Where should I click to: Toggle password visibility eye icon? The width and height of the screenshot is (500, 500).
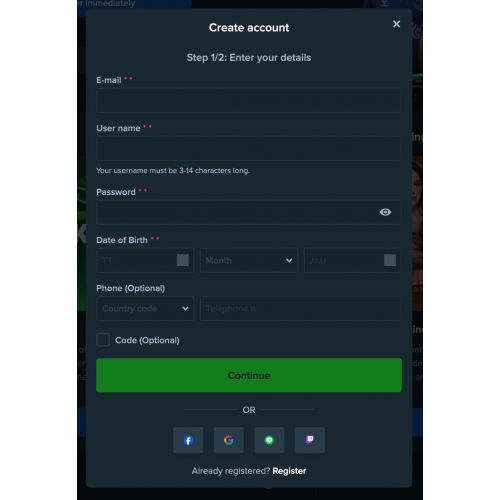pyautogui.click(x=385, y=212)
